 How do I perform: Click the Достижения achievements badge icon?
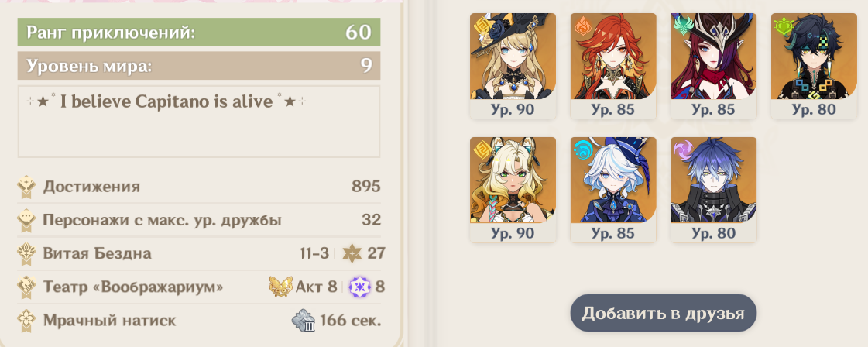click(26, 187)
